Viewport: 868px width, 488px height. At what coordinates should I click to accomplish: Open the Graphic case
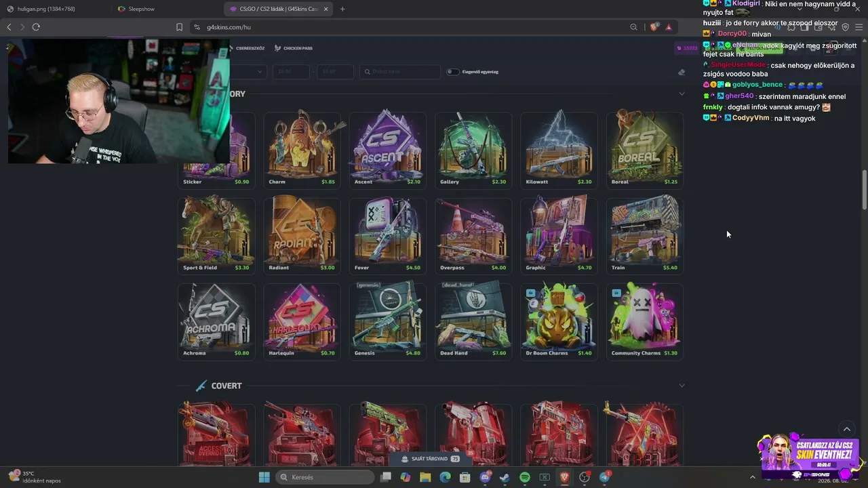click(x=559, y=235)
